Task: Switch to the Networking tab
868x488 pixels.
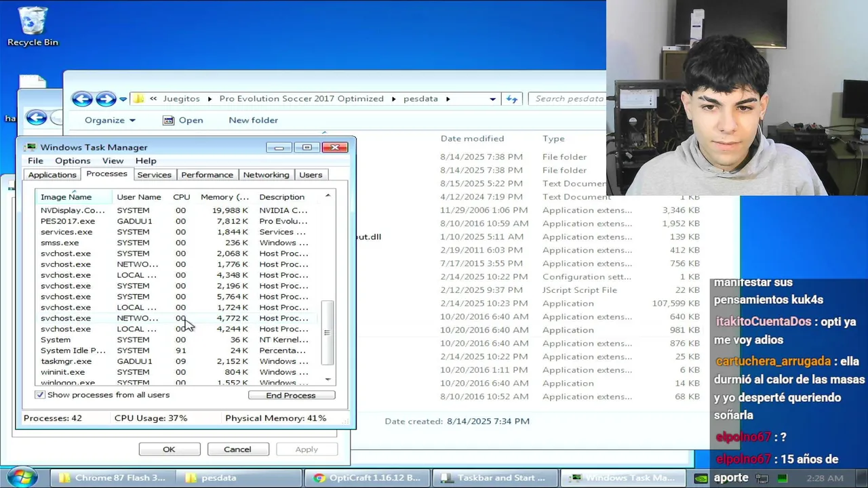Action: coord(266,175)
